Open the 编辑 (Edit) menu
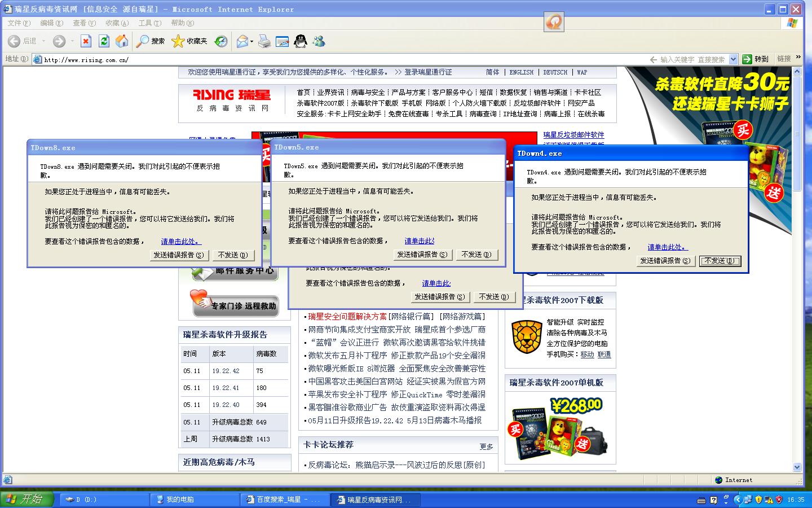Screen dimensions: 812x508 pyautogui.click(x=51, y=23)
